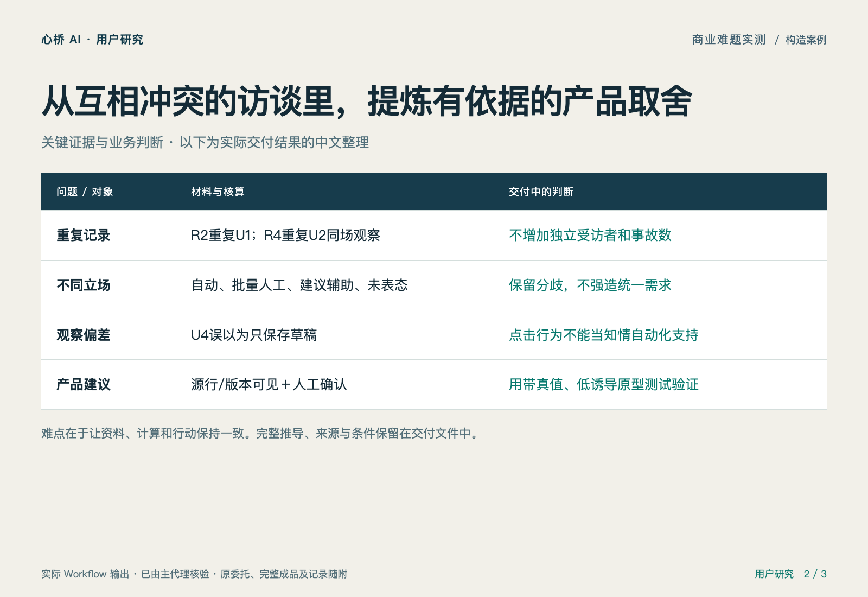Viewport: 868px width, 597px height.
Task: Select the 交付中的判断 column header
Action: tap(541, 192)
